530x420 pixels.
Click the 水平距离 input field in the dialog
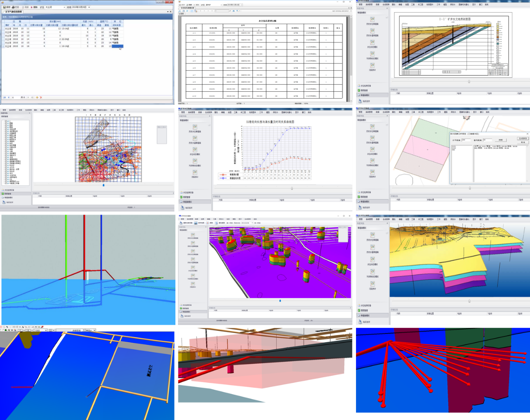pos(465,140)
